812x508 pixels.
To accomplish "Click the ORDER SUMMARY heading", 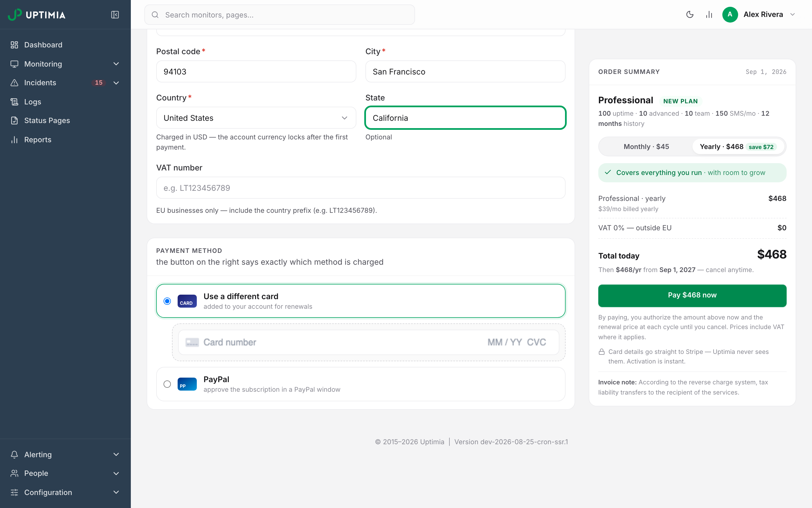I will click(x=629, y=72).
